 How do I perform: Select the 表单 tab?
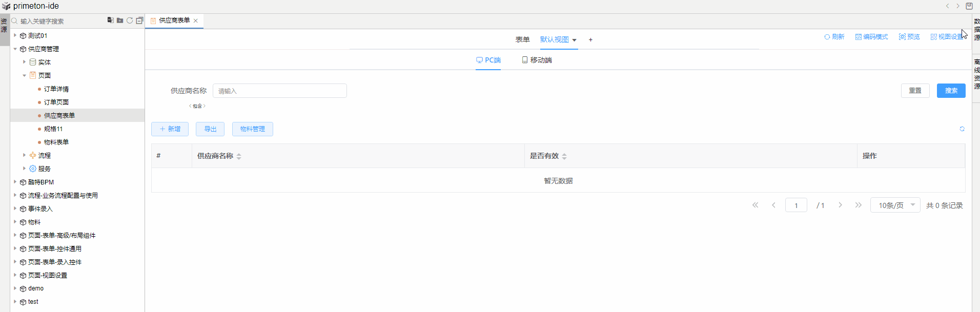pyautogui.click(x=522, y=40)
